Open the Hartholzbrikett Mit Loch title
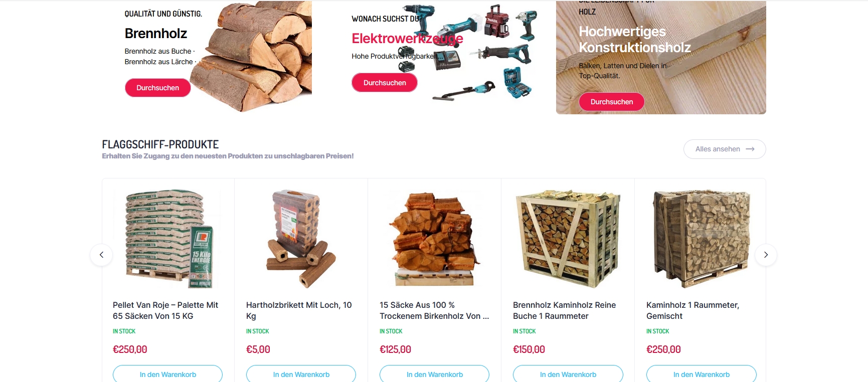868x382 pixels. tap(299, 310)
